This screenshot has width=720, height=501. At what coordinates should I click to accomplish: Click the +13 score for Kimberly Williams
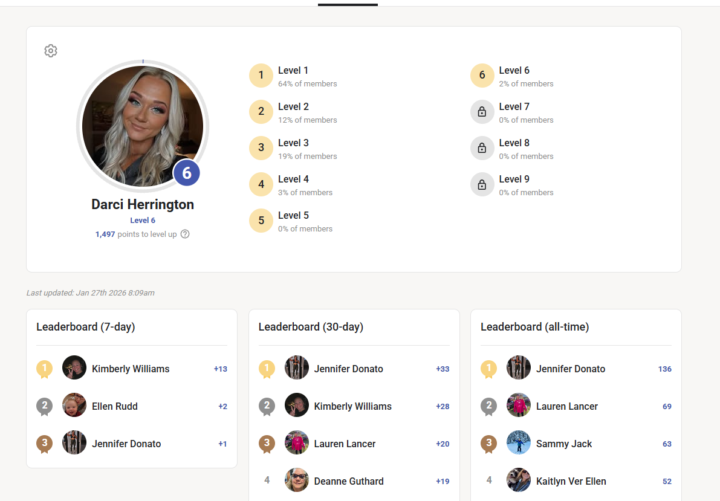pos(220,369)
